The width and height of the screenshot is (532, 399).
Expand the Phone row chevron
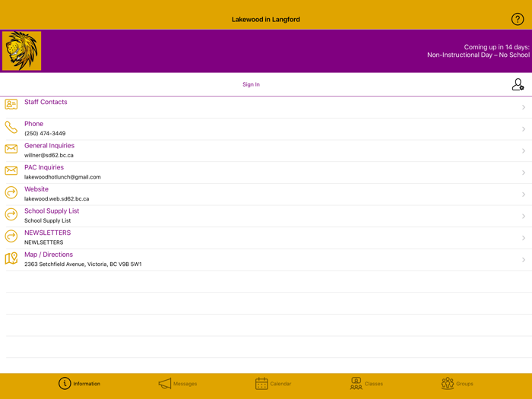coord(524,129)
